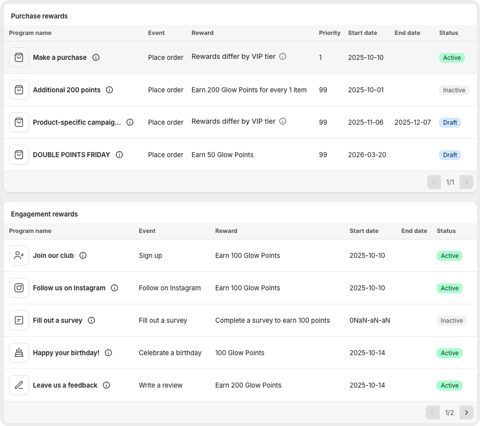Click Earn 50 Glow Points reward text

[222, 155]
